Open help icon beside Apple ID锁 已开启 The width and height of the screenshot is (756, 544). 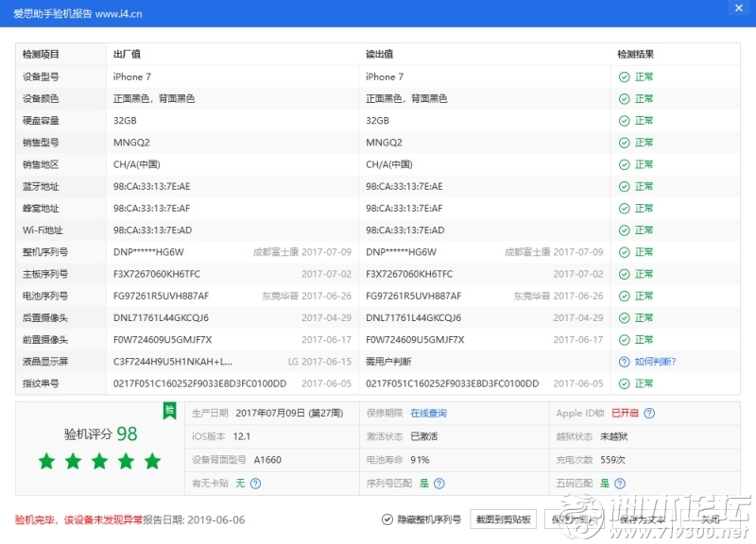click(x=649, y=414)
